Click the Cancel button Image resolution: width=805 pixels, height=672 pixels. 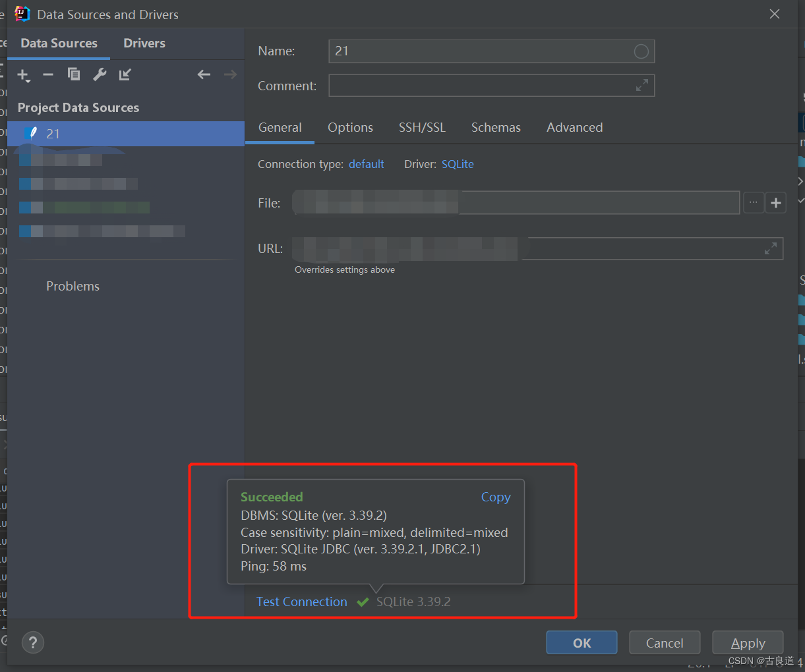(665, 642)
